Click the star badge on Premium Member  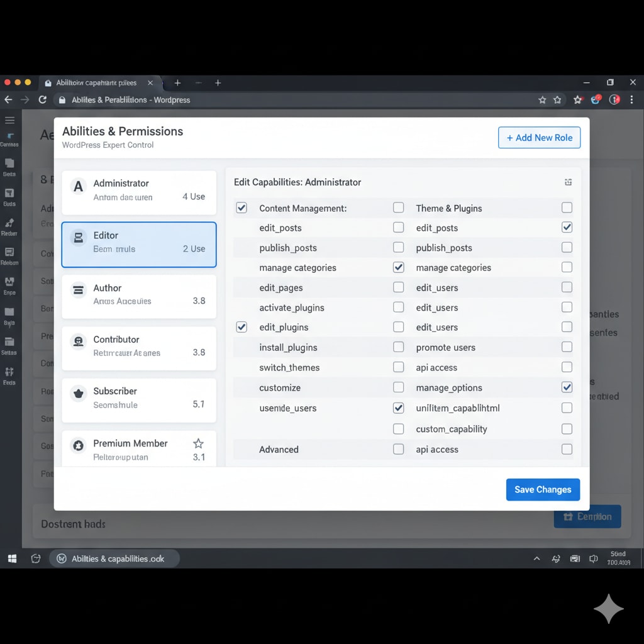[x=198, y=443]
